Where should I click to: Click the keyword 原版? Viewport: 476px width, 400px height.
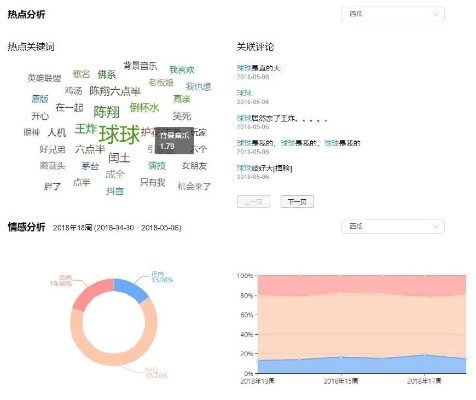coord(40,99)
